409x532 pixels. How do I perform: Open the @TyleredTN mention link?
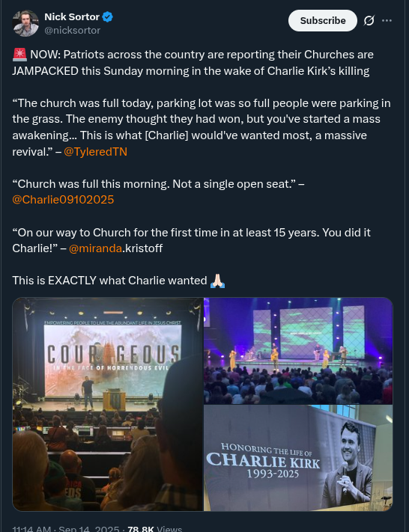pos(95,152)
